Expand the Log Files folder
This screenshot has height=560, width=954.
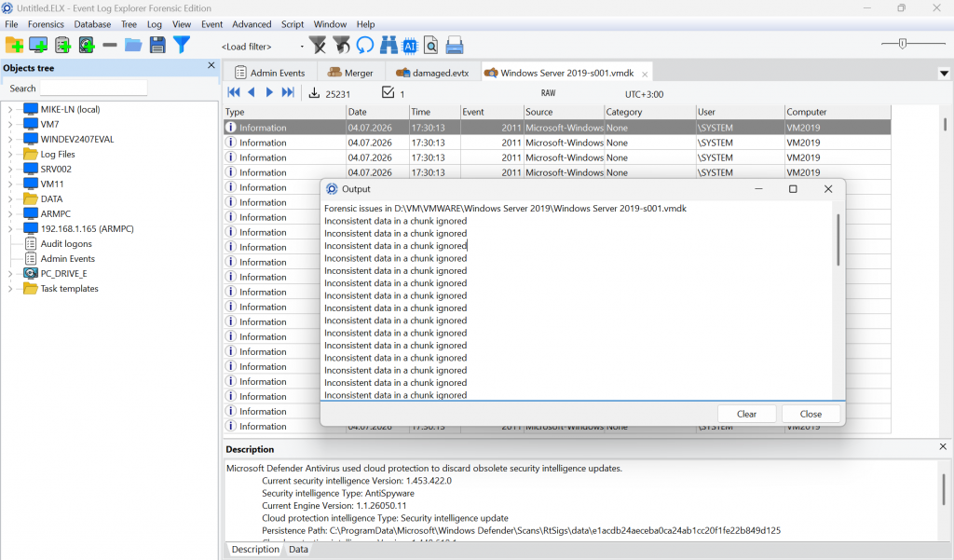(x=9, y=154)
